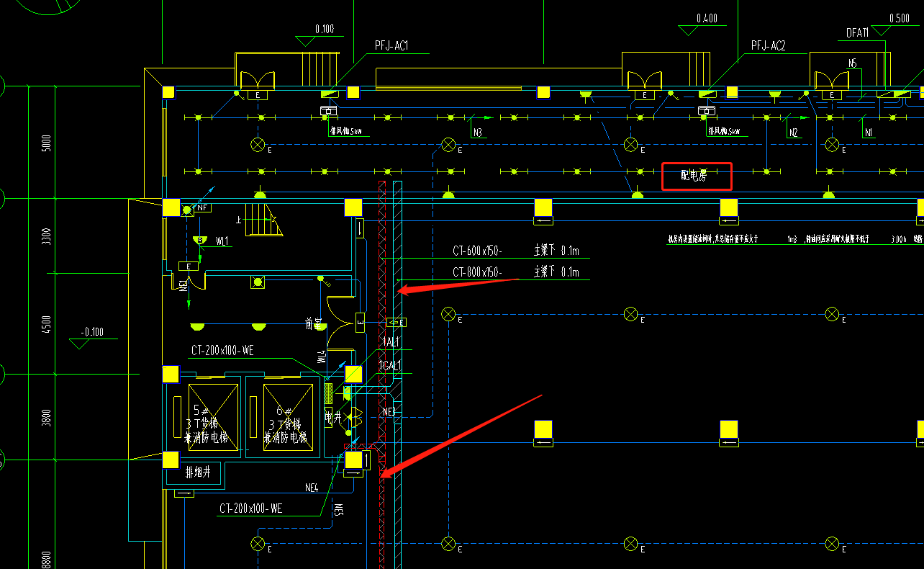
Task: Click the WL4 vertical circuit label
Action: (x=322, y=356)
